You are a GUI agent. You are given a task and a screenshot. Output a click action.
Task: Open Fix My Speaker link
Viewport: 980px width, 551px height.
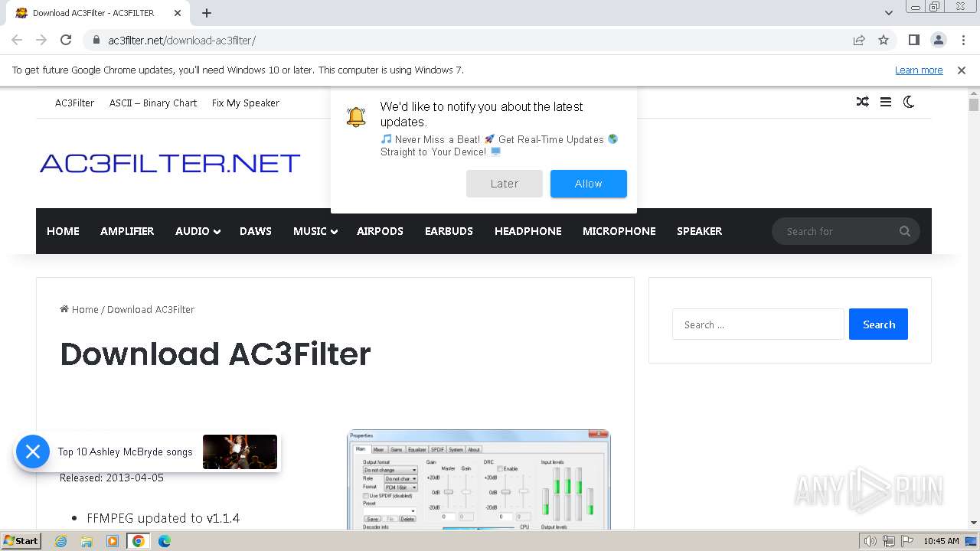coord(246,103)
